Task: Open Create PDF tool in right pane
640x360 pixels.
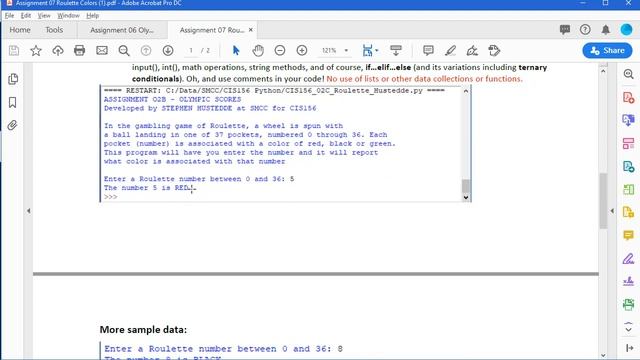Action: [629, 98]
